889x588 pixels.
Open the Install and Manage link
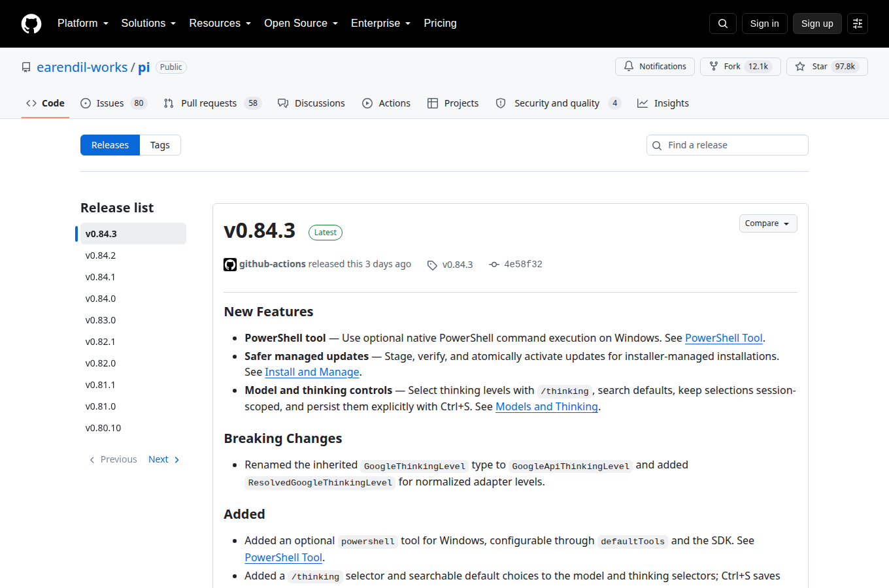[x=312, y=372]
